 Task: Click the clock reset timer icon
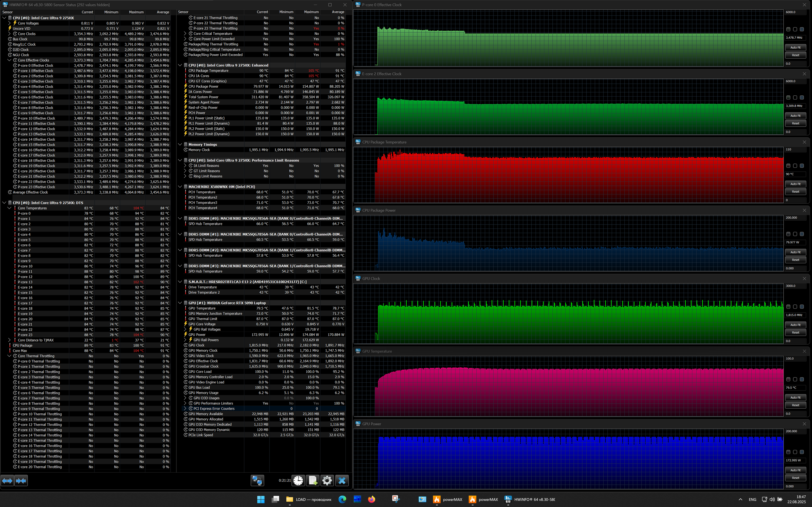[x=298, y=481]
